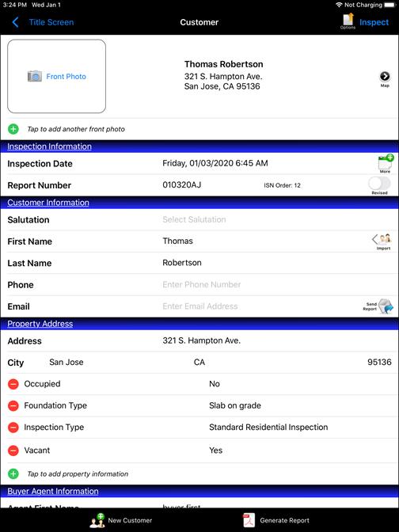The height and width of the screenshot is (532, 399).
Task: Remove the Foundation Type row with red minus
Action: 13,406
